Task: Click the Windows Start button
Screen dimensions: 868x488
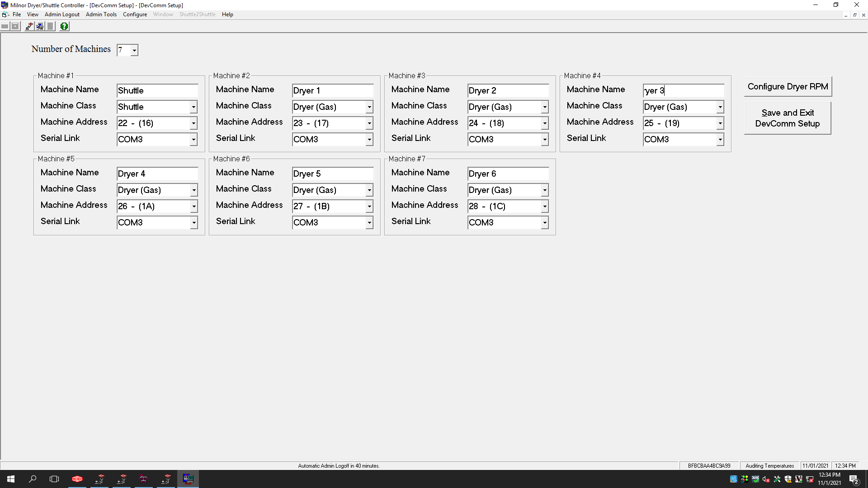Action: (x=11, y=479)
